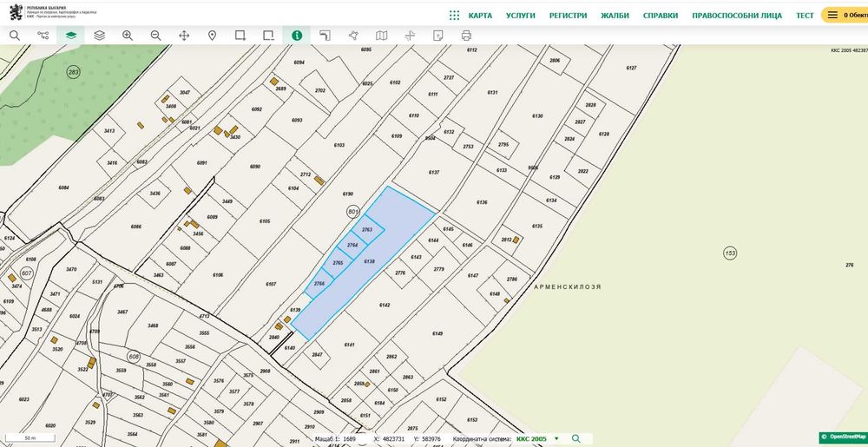Viewport: 868px width, 447px height.
Task: Click the folded map icon in toolbar
Action: (x=382, y=36)
